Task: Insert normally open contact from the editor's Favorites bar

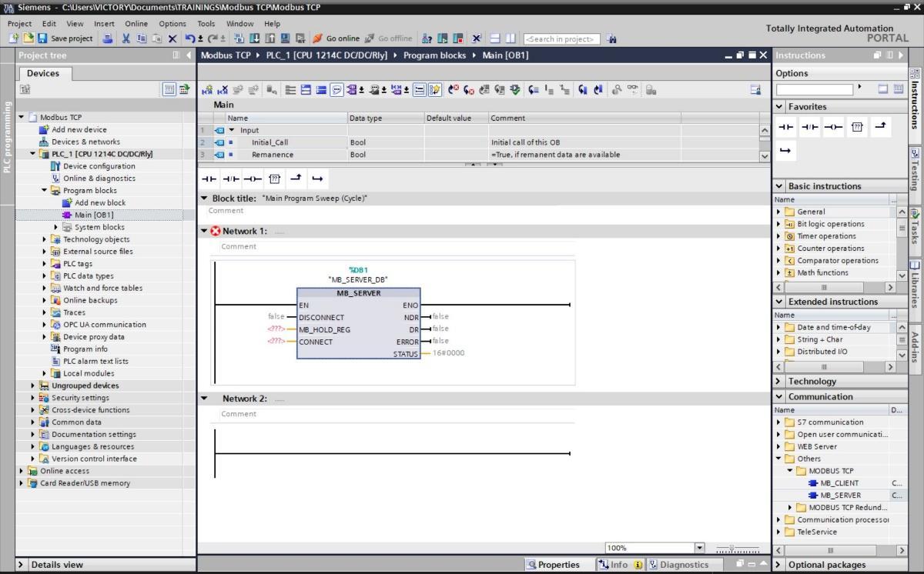Action: 209,179
